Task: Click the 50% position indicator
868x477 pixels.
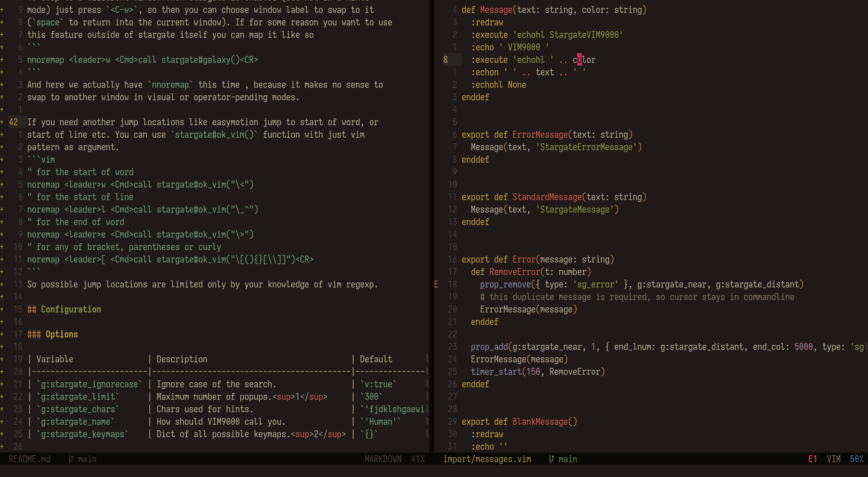Action: [856, 459]
